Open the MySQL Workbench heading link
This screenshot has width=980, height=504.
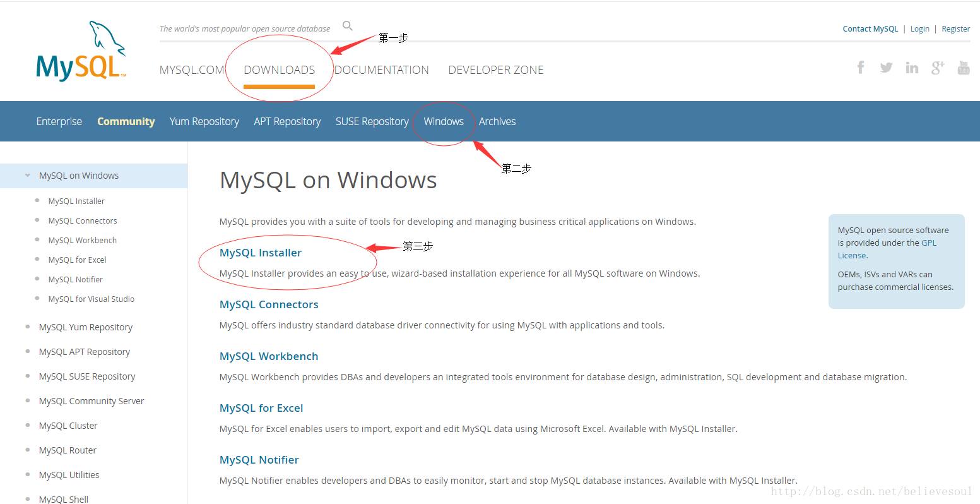pos(269,356)
